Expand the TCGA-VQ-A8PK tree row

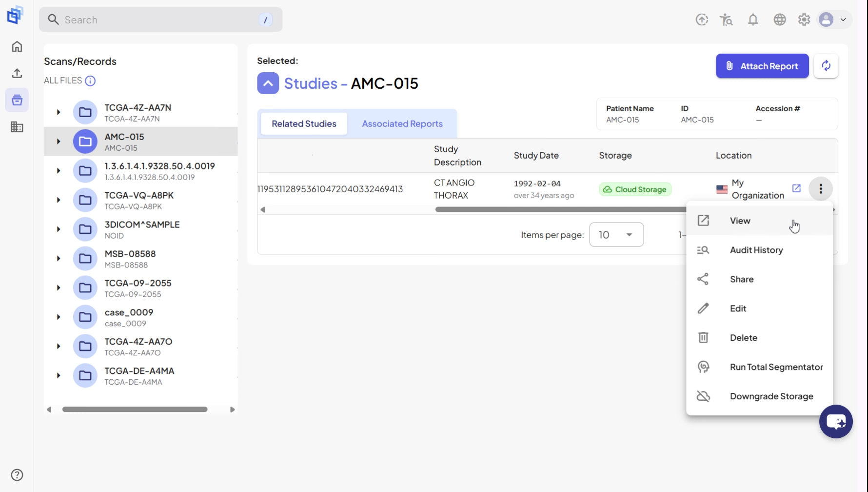[59, 200]
